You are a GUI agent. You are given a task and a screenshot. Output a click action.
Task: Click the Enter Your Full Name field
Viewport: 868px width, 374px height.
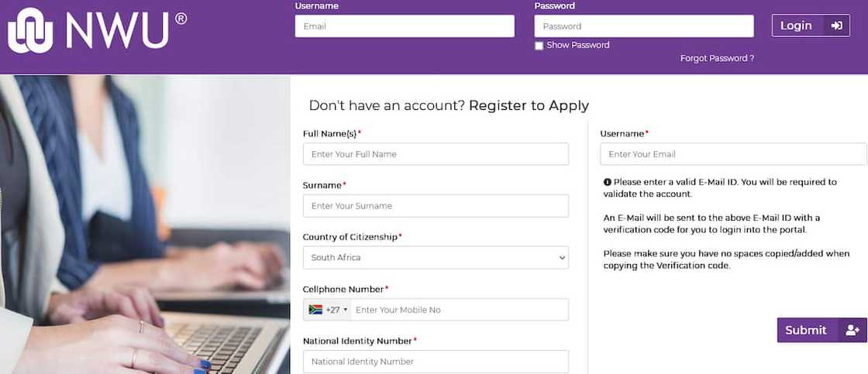(x=436, y=154)
